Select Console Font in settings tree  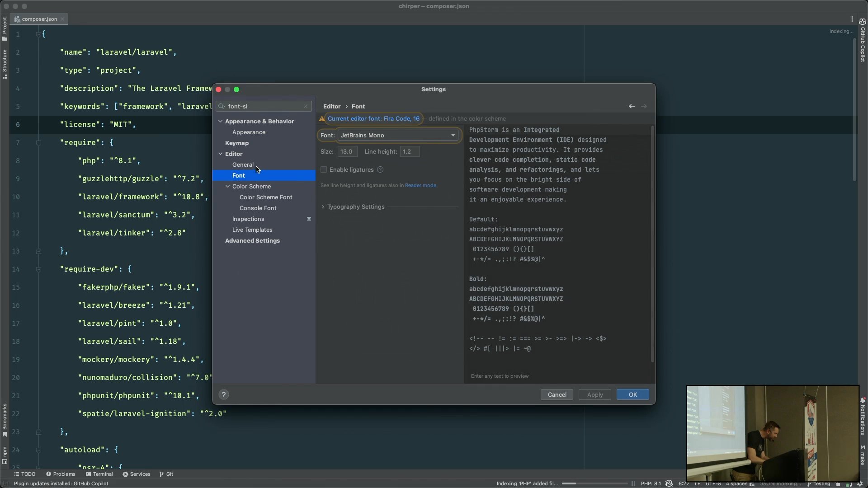[258, 208]
